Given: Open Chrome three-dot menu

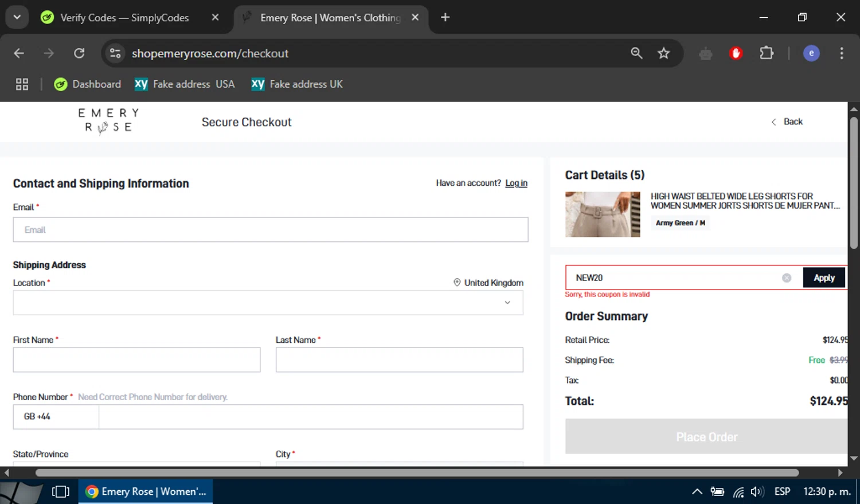Looking at the screenshot, I should (842, 53).
